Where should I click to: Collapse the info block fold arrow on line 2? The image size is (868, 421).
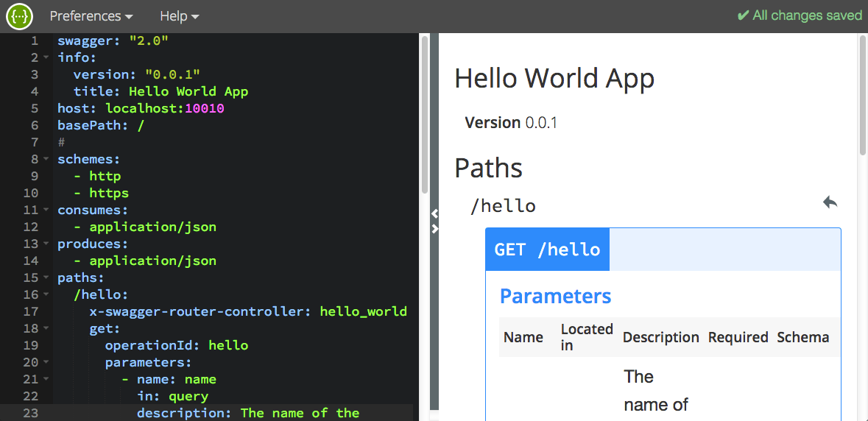click(x=46, y=57)
